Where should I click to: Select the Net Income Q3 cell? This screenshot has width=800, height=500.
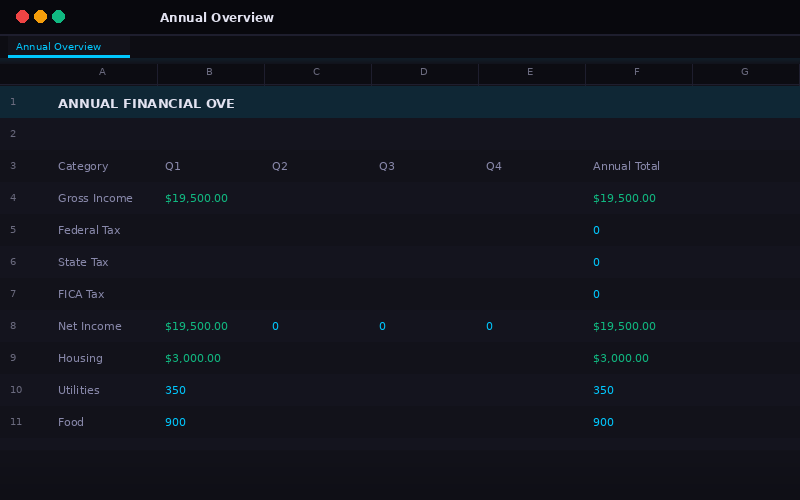pos(382,326)
